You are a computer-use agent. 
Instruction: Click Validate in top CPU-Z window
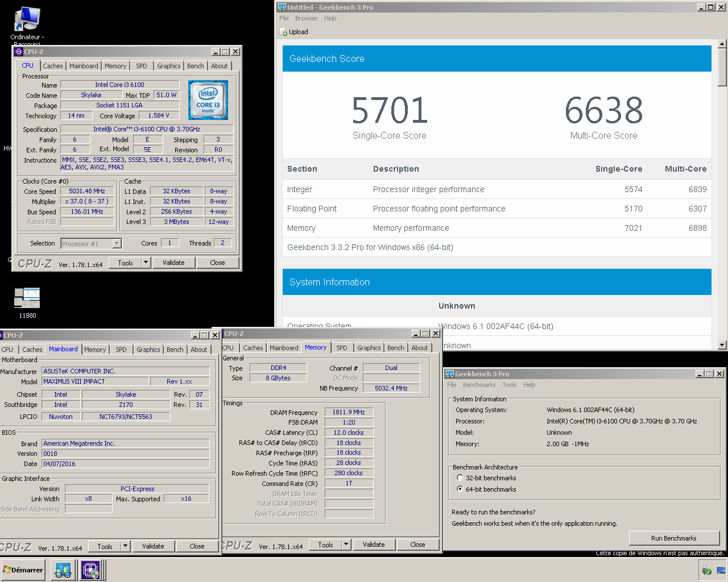(x=173, y=263)
